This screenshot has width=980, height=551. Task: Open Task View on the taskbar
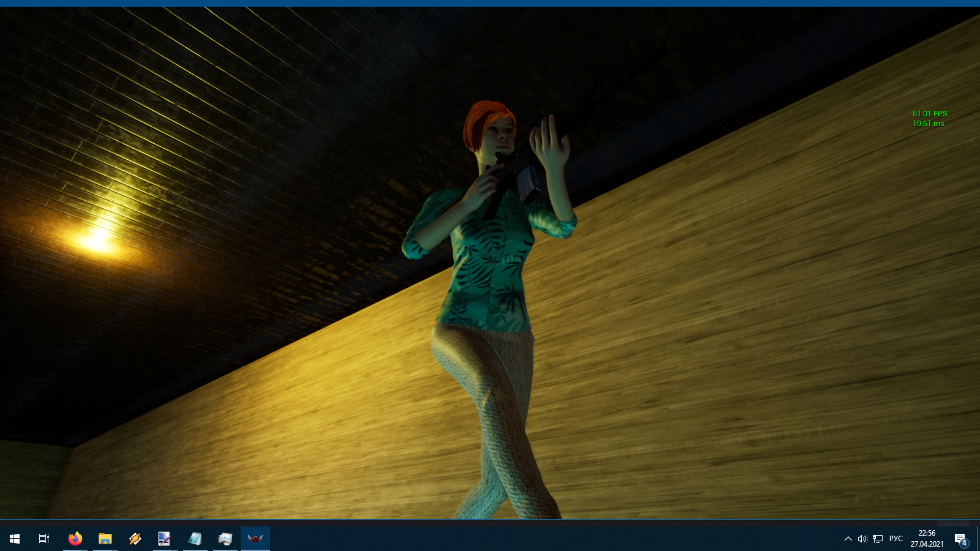[44, 539]
